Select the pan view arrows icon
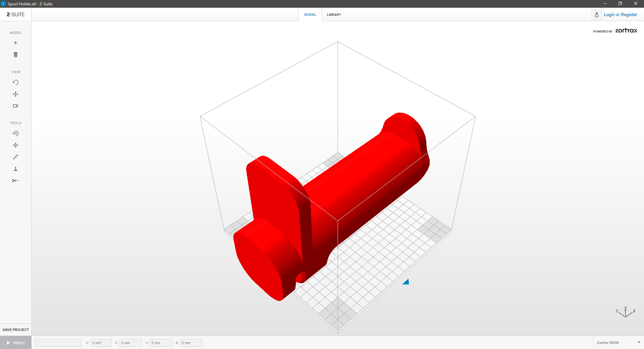This screenshot has width=644, height=349. coord(15,94)
